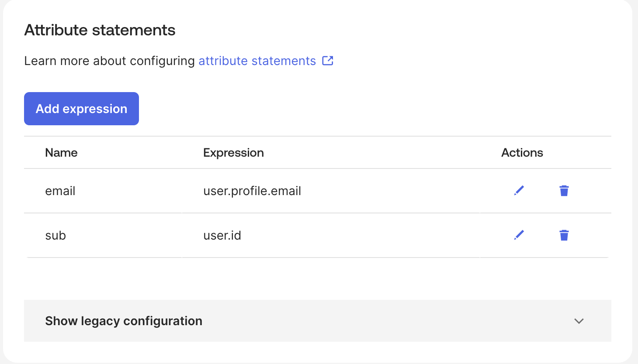Click the edit pencil icon for email attribute
Screen dimensions: 638x364
(519, 190)
